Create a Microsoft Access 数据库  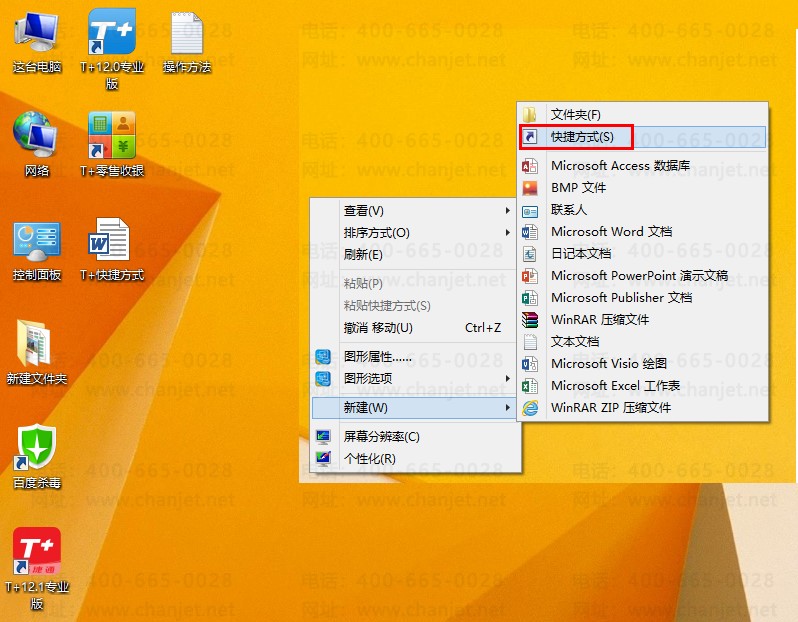coord(642,166)
